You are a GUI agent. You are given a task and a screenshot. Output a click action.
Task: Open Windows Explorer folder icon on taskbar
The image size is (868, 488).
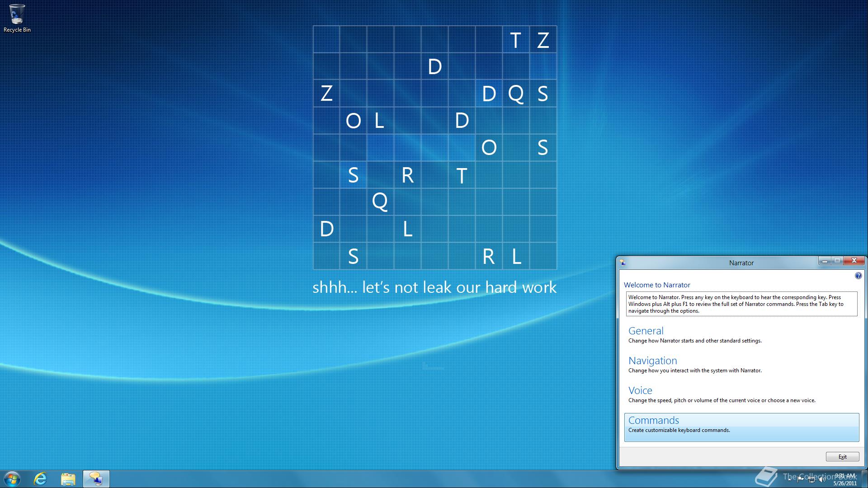point(68,479)
